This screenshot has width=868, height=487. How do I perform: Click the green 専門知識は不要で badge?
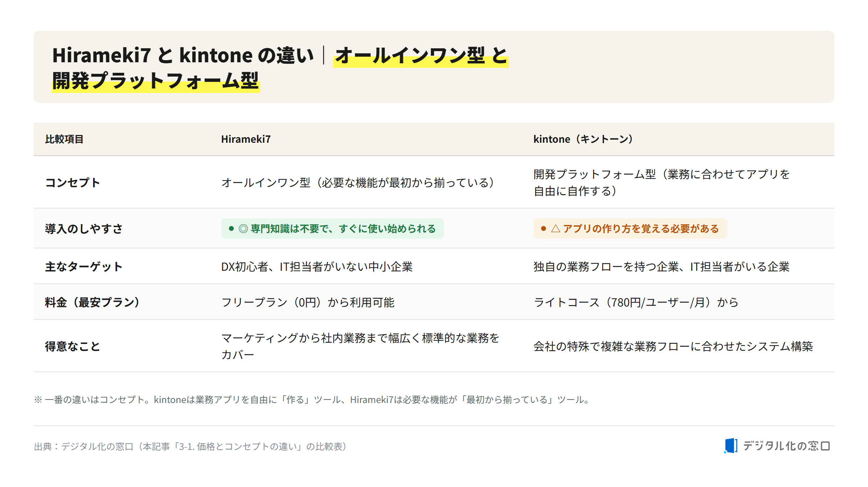tap(332, 229)
